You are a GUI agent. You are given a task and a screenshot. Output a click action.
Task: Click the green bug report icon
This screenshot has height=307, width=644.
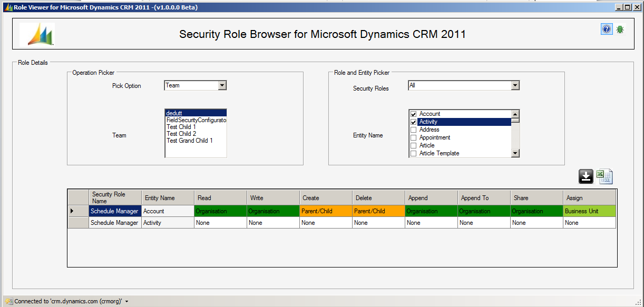click(620, 29)
